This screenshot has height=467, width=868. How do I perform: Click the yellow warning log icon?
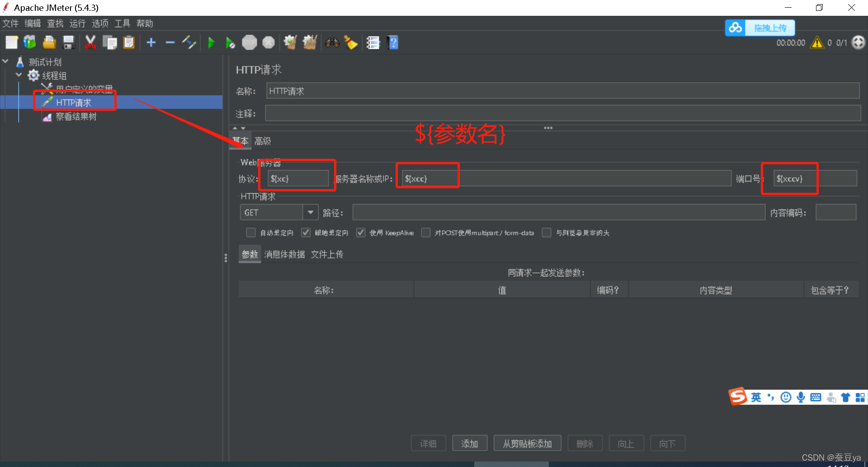[x=817, y=43]
